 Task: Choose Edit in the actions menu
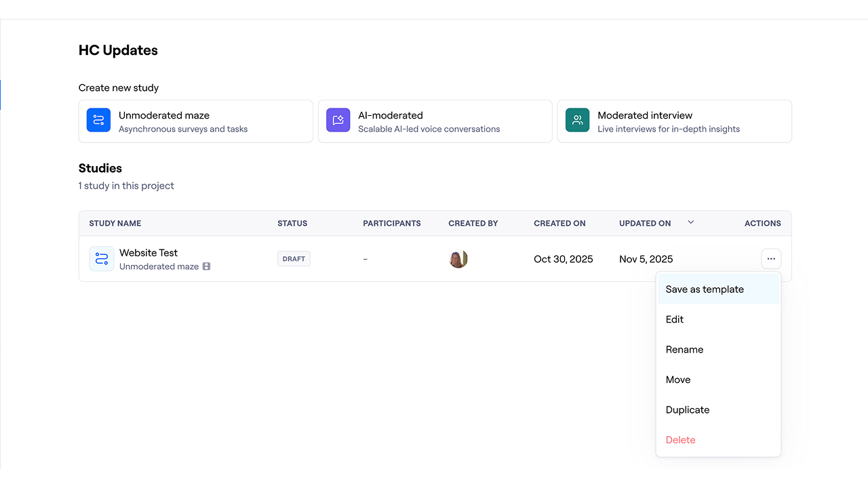click(675, 319)
